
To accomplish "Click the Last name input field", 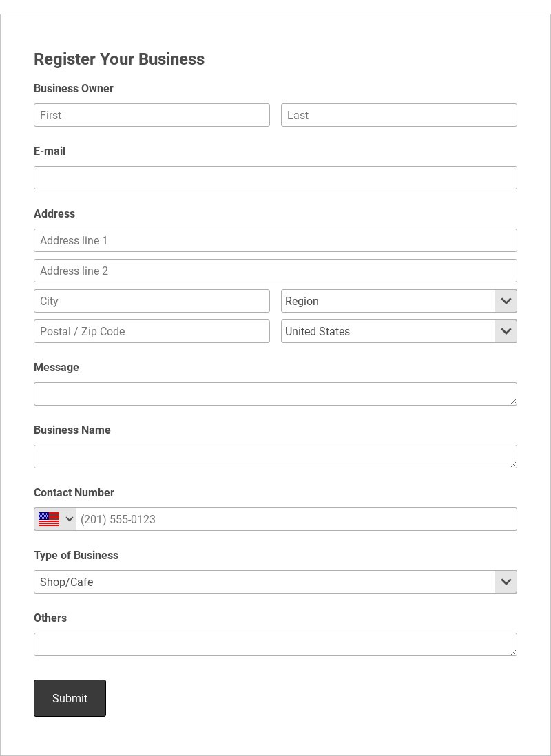I will click(399, 115).
